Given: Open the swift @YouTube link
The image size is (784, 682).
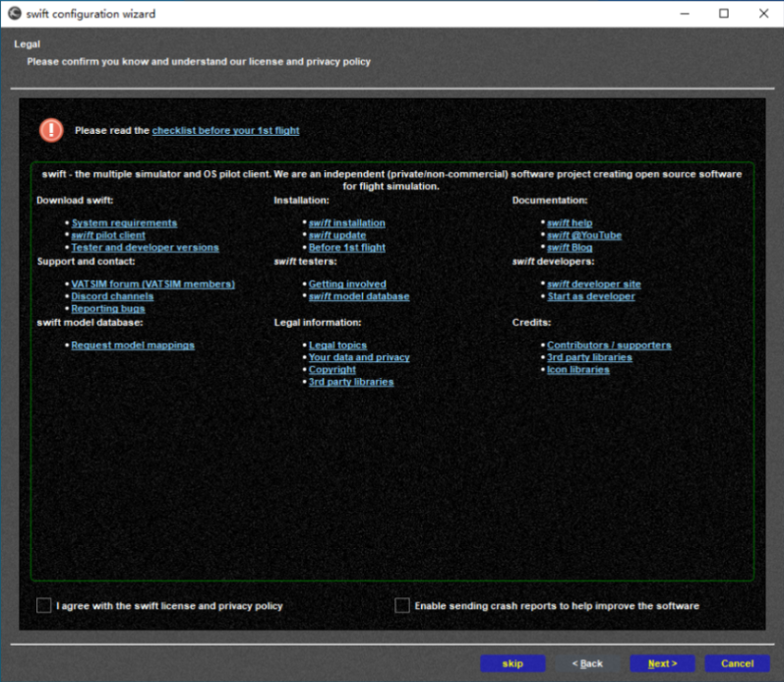Looking at the screenshot, I should pyautogui.click(x=584, y=235).
